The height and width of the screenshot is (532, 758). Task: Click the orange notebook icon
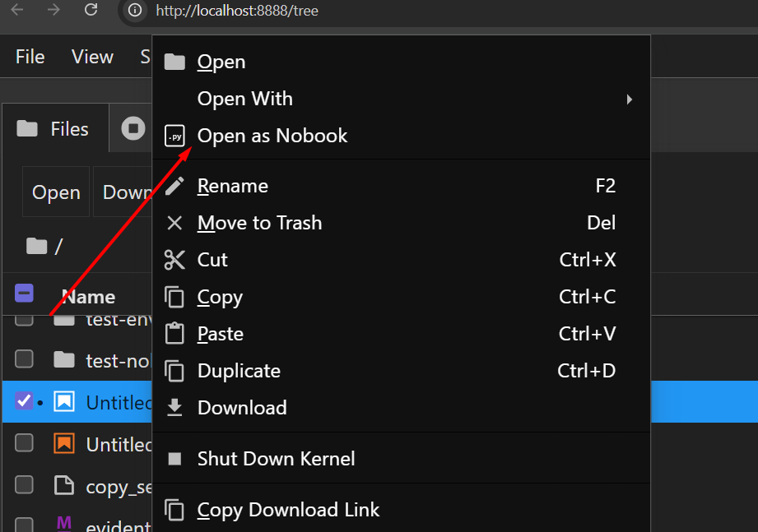pyautogui.click(x=64, y=443)
